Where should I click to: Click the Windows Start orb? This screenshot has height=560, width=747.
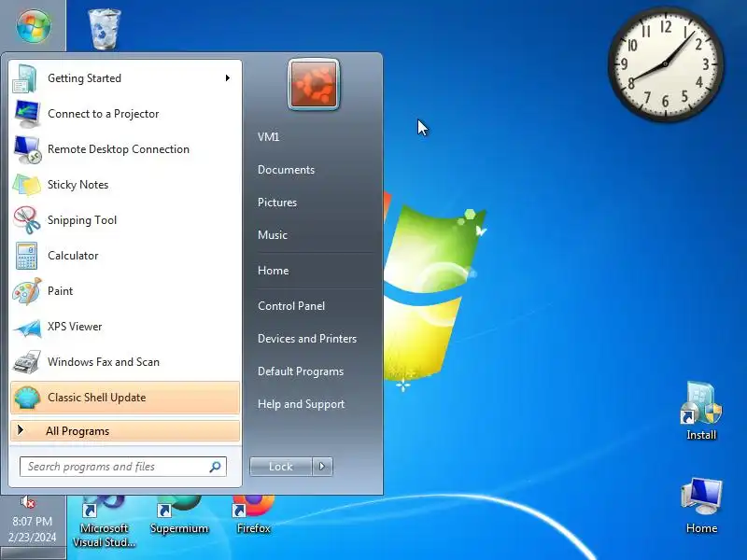[x=34, y=25]
